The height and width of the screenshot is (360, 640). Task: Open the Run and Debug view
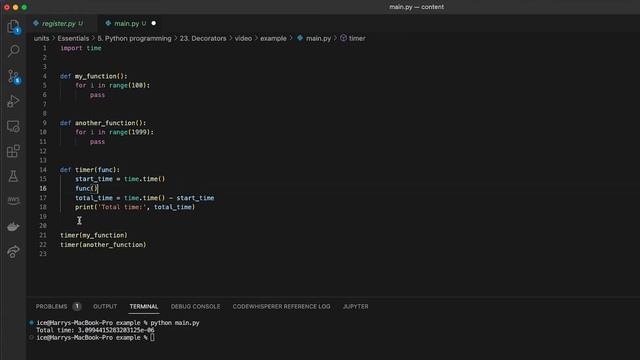pos(13,101)
